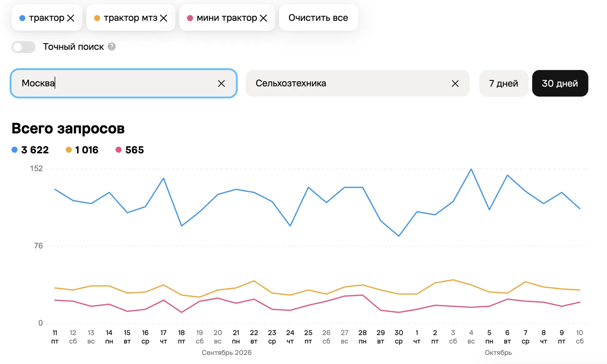Click the Очистить все button
This screenshot has width=607, height=364.
(x=318, y=18)
